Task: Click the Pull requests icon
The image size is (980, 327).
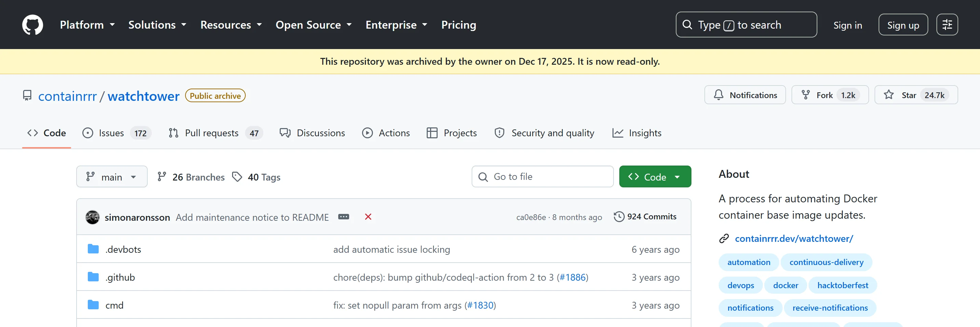Action: click(x=174, y=133)
